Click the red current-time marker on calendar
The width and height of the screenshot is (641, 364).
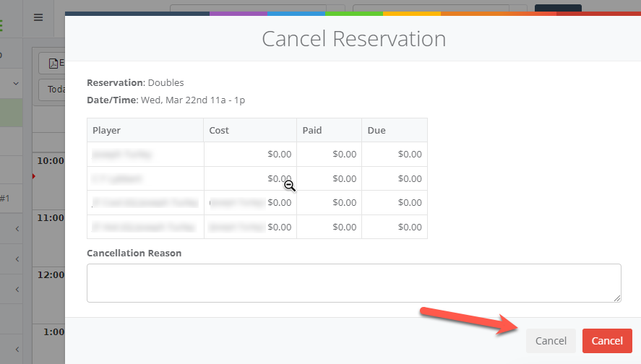tap(33, 175)
